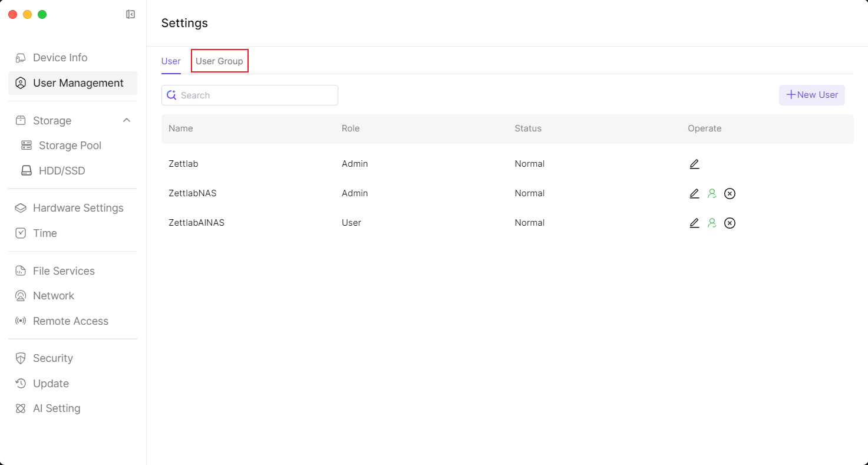Collapse the Storage section chevron

(126, 120)
